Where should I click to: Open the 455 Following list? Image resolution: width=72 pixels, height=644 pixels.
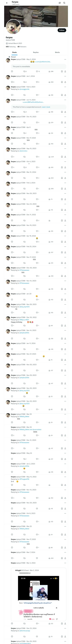click(11, 47)
